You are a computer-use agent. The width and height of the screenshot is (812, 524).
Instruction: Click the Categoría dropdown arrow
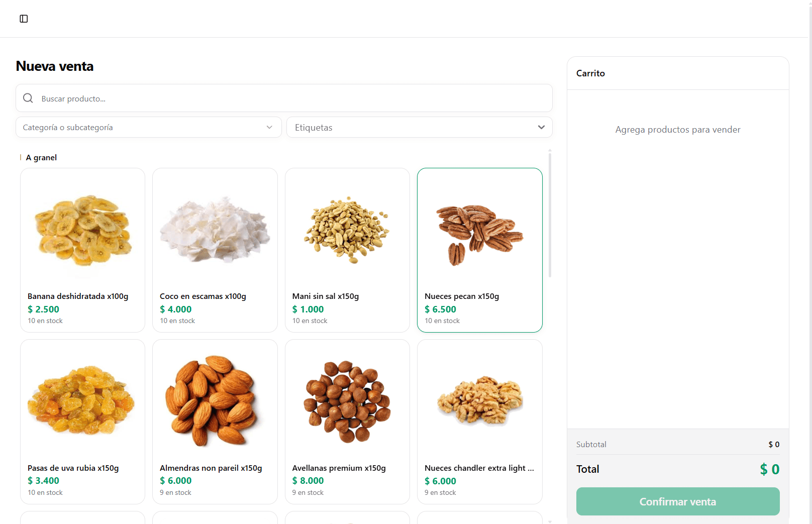(x=269, y=127)
